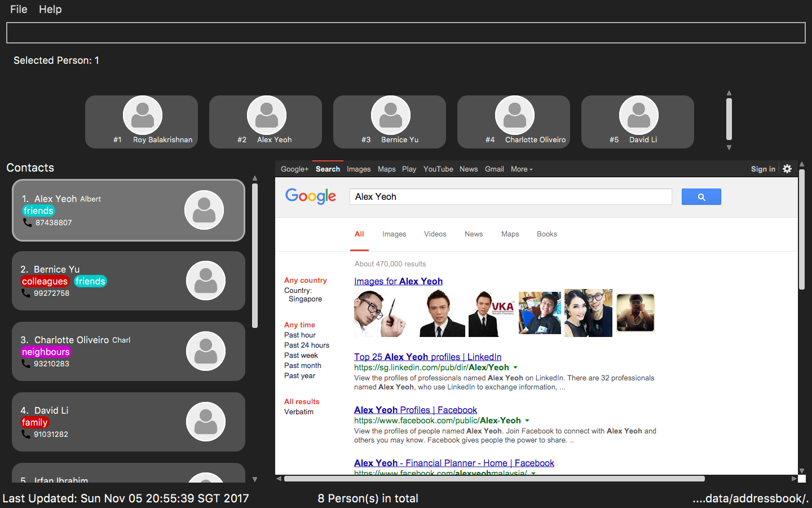Open Top 25 Alex Yeoh profiles LinkedIn
The width and height of the screenshot is (812, 508).
pos(427,357)
